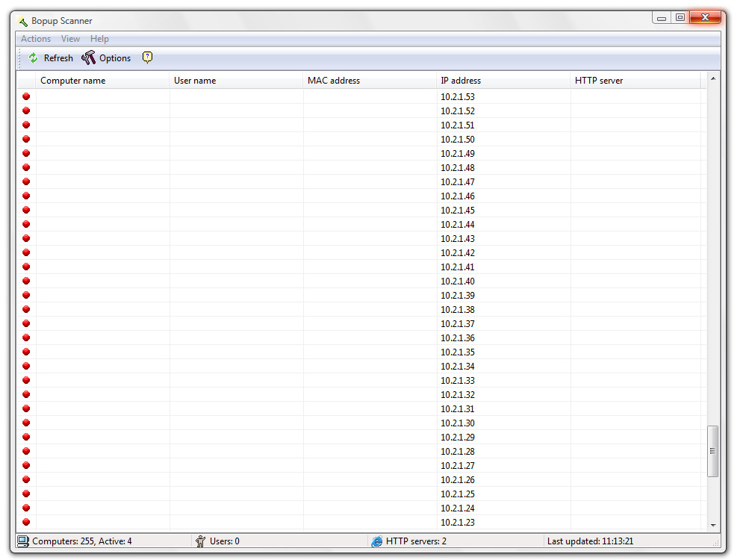
Task: Click the red status dot for 10.2.1.53
Action: 26,96
